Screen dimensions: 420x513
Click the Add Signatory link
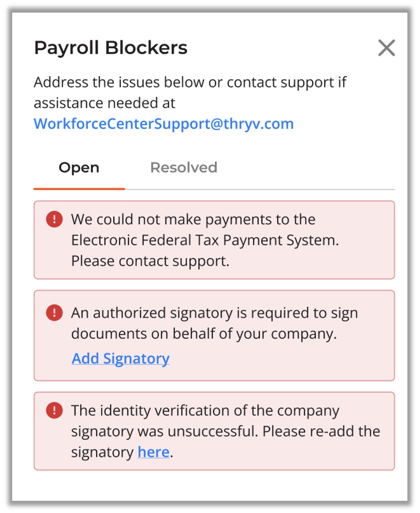121,359
